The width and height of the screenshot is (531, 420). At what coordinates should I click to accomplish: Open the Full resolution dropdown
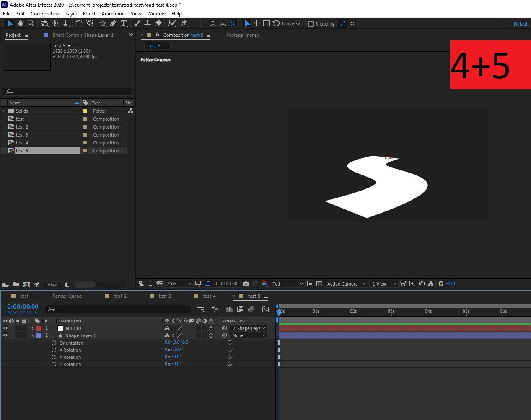[287, 283]
